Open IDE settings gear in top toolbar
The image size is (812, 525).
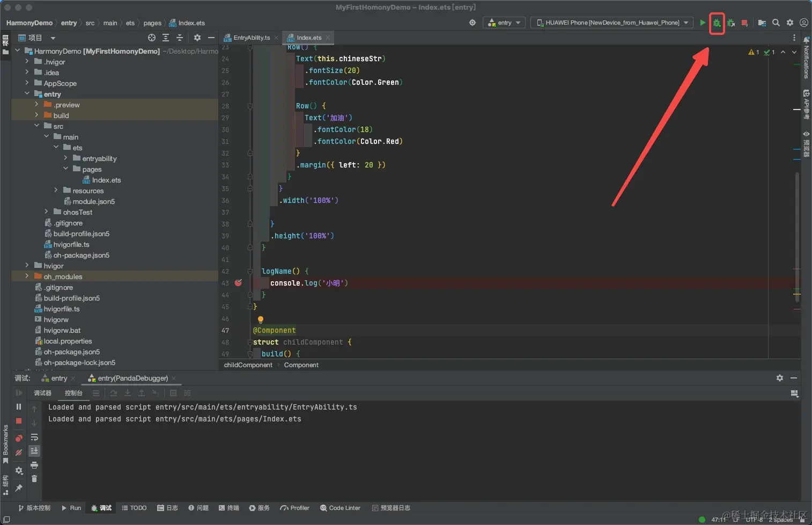pos(790,23)
